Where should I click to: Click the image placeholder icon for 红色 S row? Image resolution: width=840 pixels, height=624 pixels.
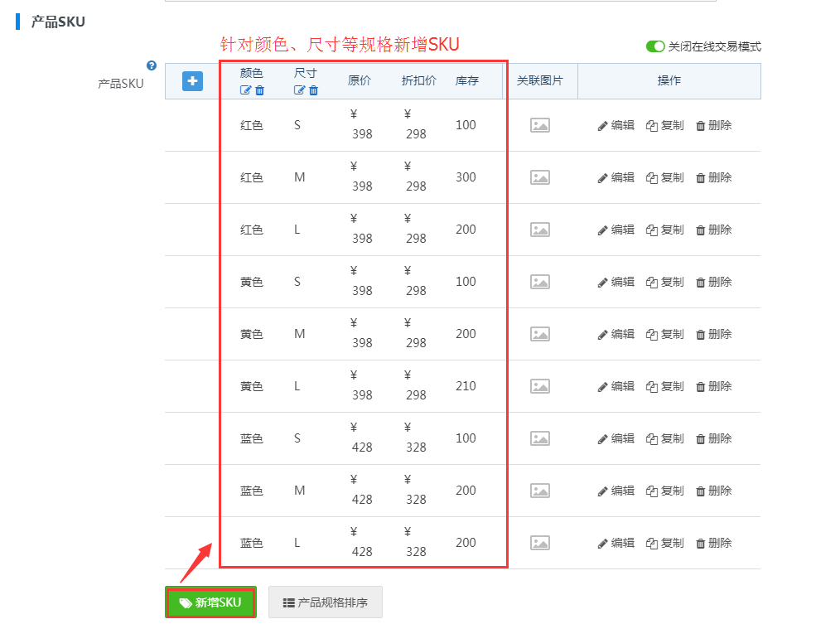coord(540,125)
